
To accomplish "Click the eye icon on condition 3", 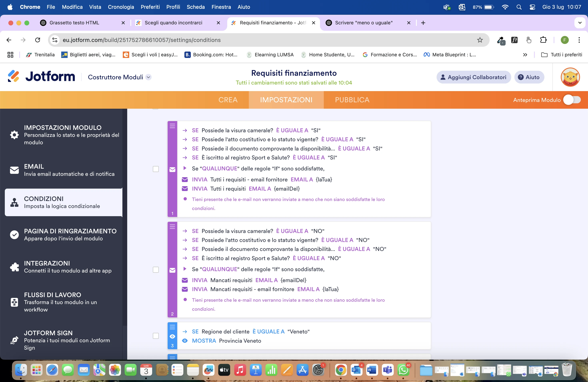I will [x=172, y=336].
